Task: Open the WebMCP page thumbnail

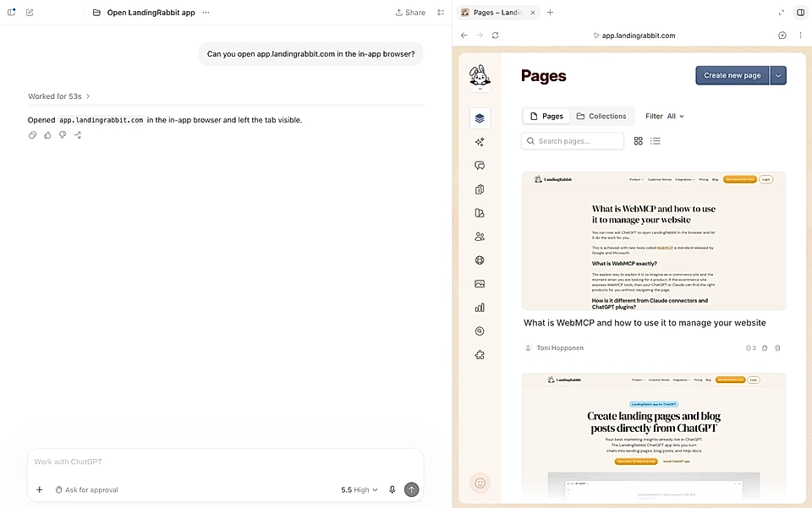Action: coord(654,241)
